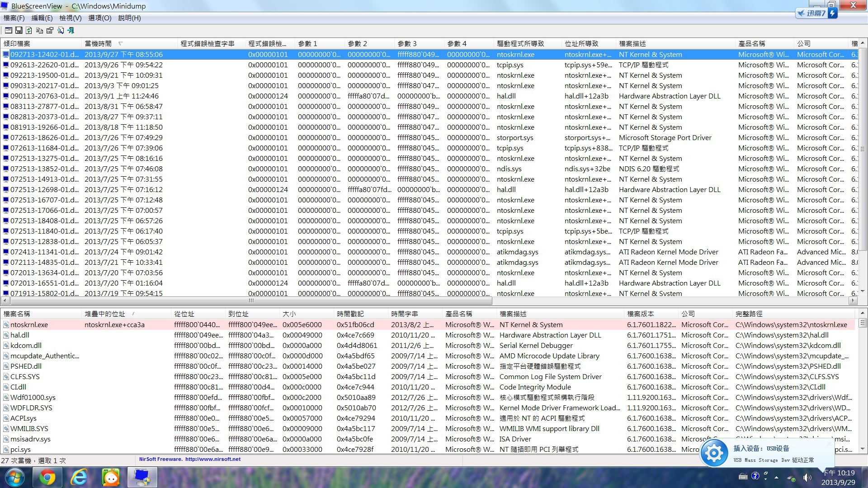Click lower pane scrollbar down arrow
Screen dimensions: 868x488
[x=863, y=449]
